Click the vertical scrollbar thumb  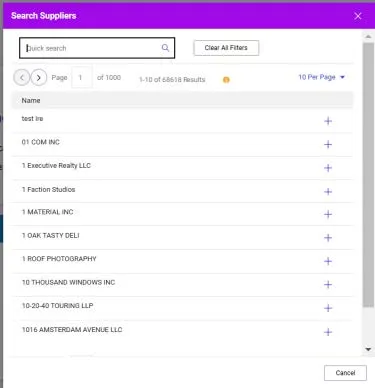(368, 175)
